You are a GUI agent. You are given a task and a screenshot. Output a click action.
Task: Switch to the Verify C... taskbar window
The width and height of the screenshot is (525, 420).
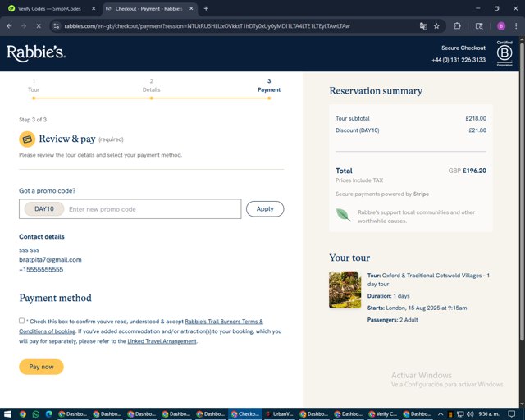coord(383,414)
